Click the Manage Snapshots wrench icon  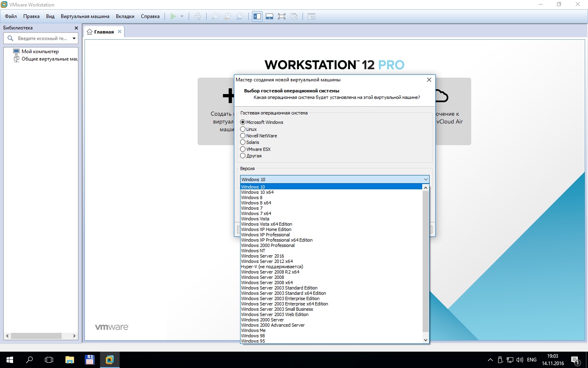pyautogui.click(x=240, y=16)
